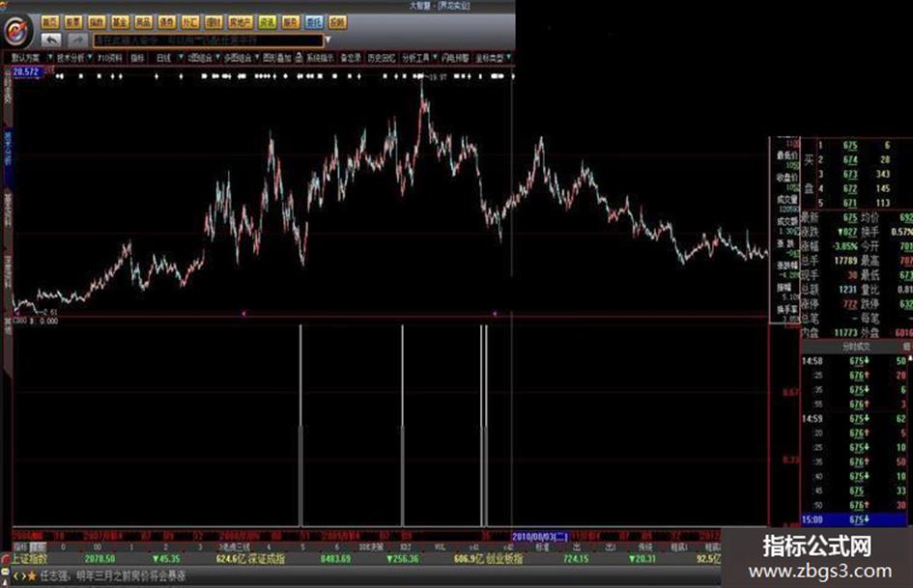Image resolution: width=913 pixels, height=588 pixels.
Task: Go back with the left arrow button
Action: click(51, 41)
